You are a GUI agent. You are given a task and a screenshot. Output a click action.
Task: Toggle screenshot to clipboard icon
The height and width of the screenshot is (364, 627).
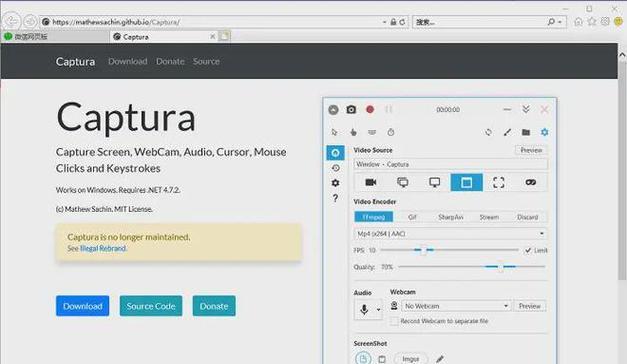(x=382, y=359)
